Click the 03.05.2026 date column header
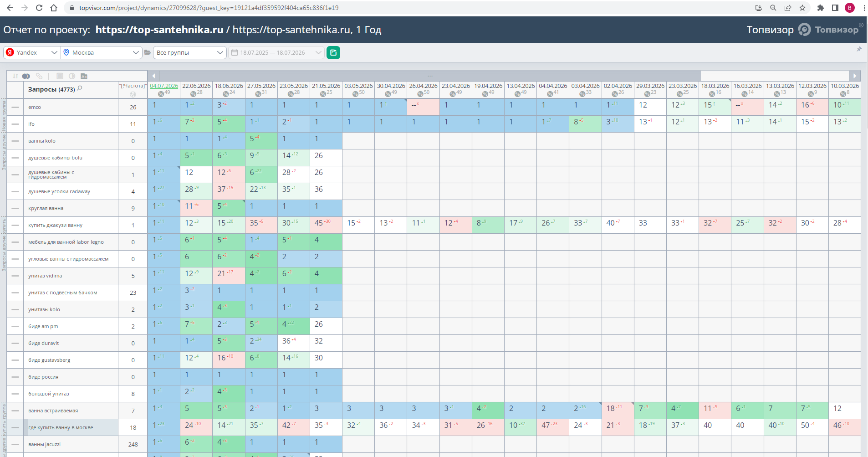 358,86
